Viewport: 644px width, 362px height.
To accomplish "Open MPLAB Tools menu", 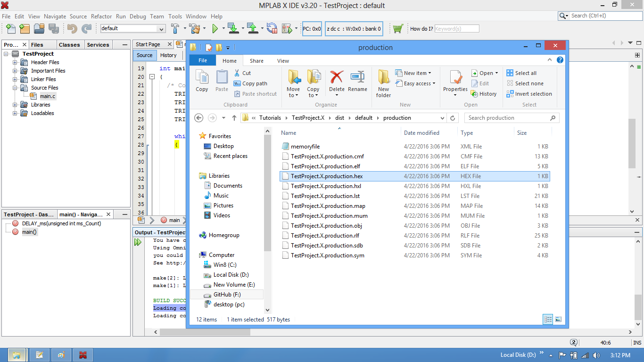I will point(175,16).
